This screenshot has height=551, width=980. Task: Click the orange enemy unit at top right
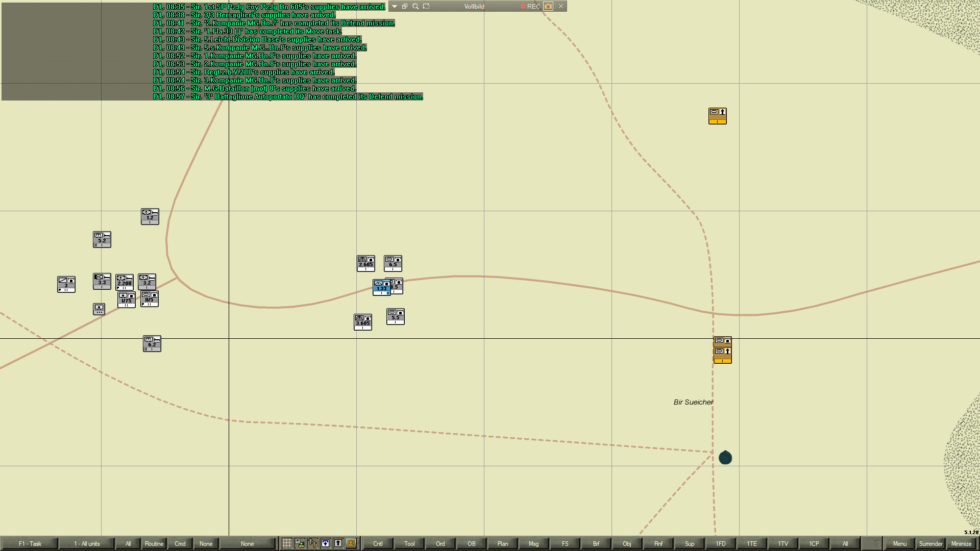click(x=717, y=116)
